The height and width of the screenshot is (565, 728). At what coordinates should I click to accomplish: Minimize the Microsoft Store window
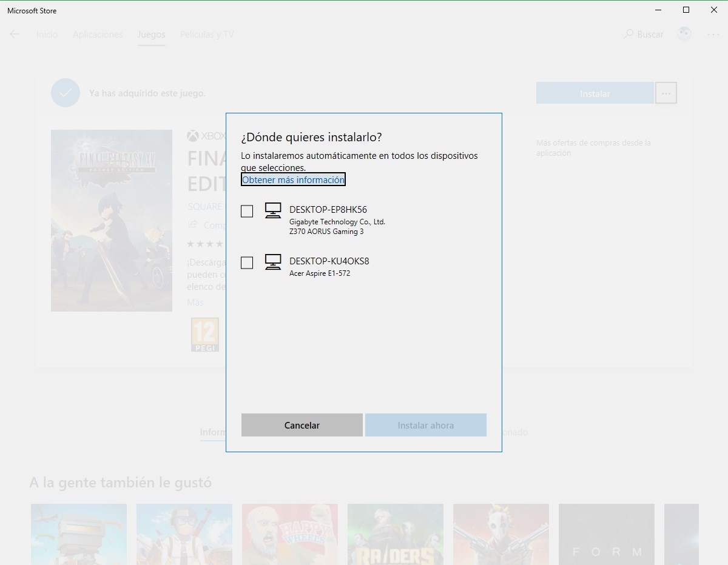658,10
